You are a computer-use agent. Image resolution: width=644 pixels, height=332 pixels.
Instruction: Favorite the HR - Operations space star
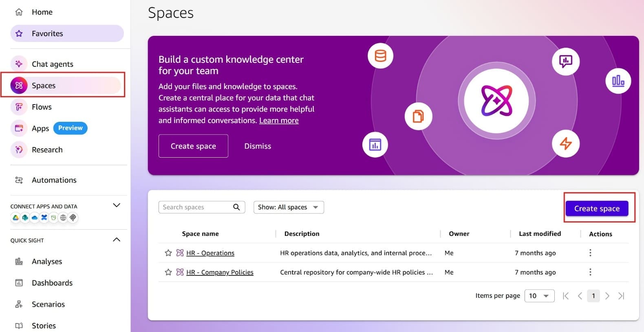pos(168,253)
